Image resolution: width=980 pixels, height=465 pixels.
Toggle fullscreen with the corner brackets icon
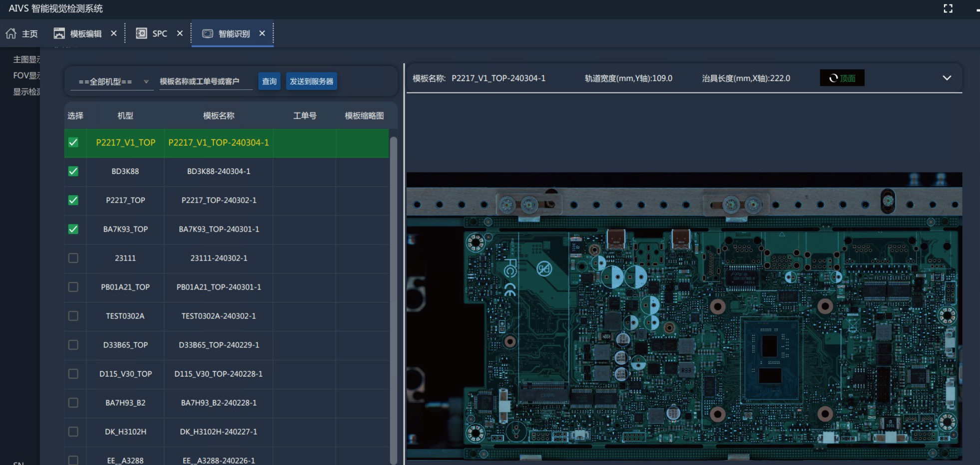click(948, 8)
